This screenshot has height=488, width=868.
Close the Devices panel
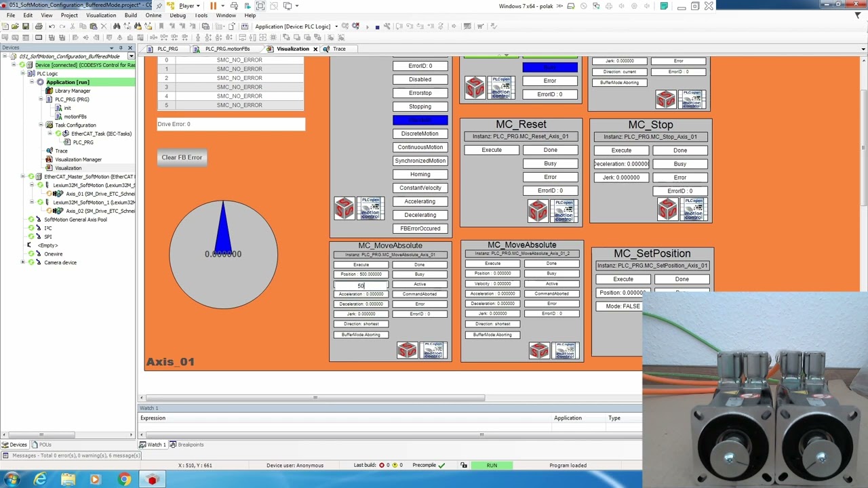click(x=130, y=47)
